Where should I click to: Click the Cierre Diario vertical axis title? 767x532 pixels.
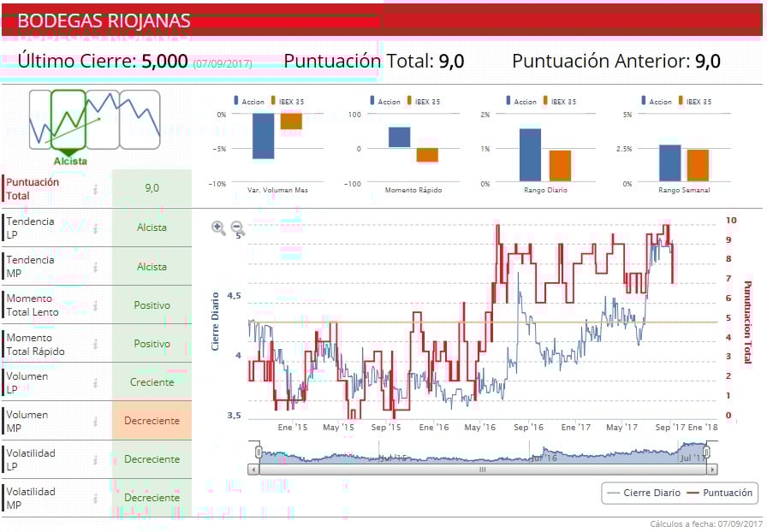click(x=215, y=322)
